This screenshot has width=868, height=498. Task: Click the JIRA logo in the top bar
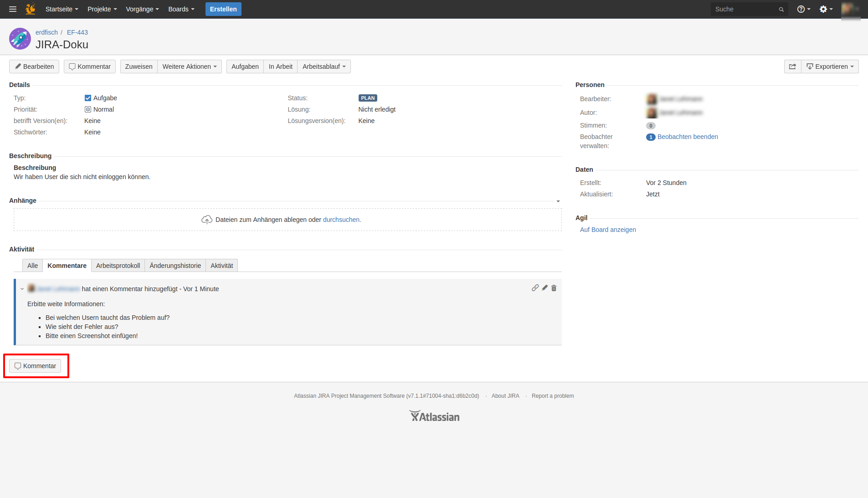(31, 9)
